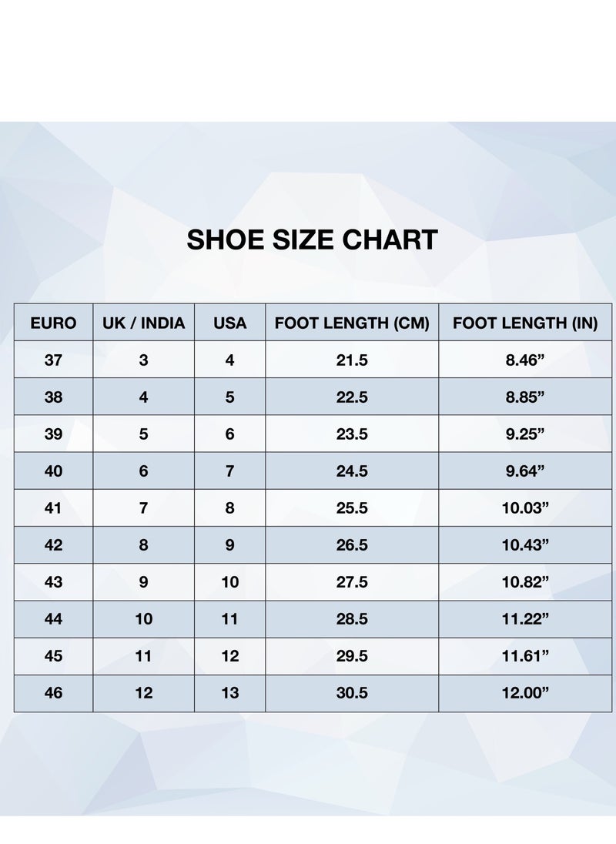Select the 23.5 cm foot length cell
This screenshot has height=844, width=616.
click(x=352, y=434)
